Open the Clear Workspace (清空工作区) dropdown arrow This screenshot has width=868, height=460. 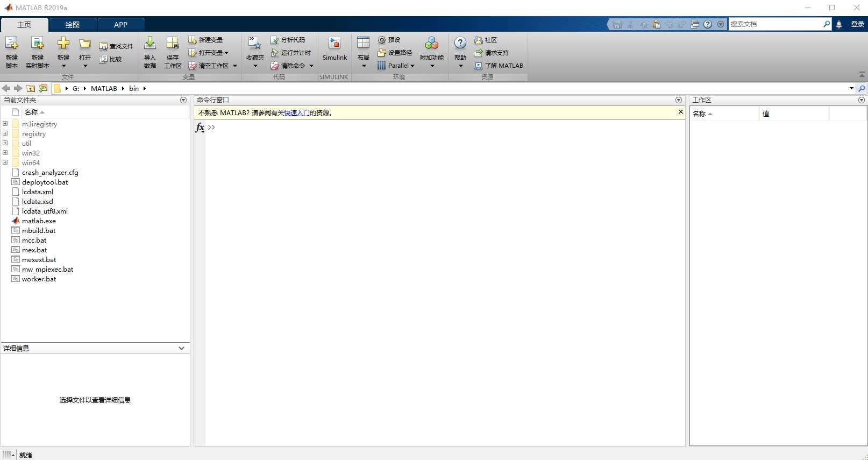point(235,66)
